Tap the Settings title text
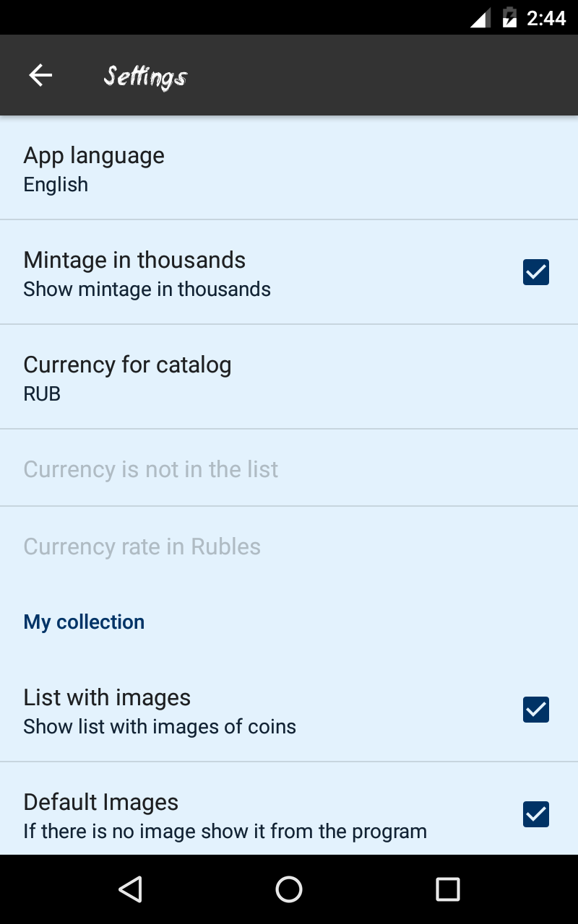Viewport: 578px width, 924px height. coord(145,77)
